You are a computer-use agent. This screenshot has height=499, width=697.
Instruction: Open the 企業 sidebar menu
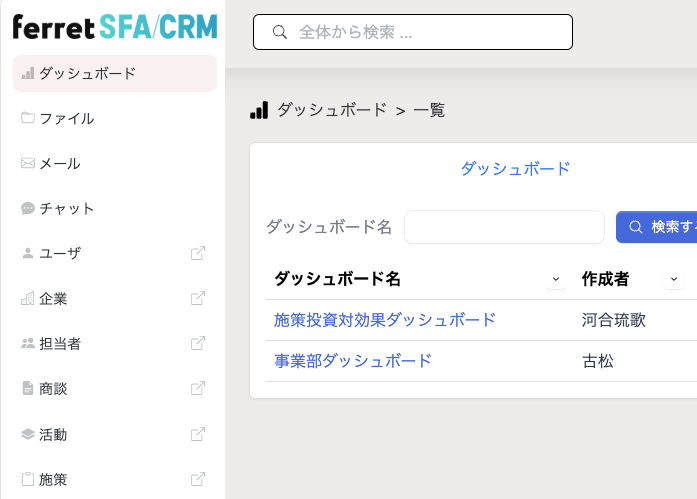pos(115,299)
